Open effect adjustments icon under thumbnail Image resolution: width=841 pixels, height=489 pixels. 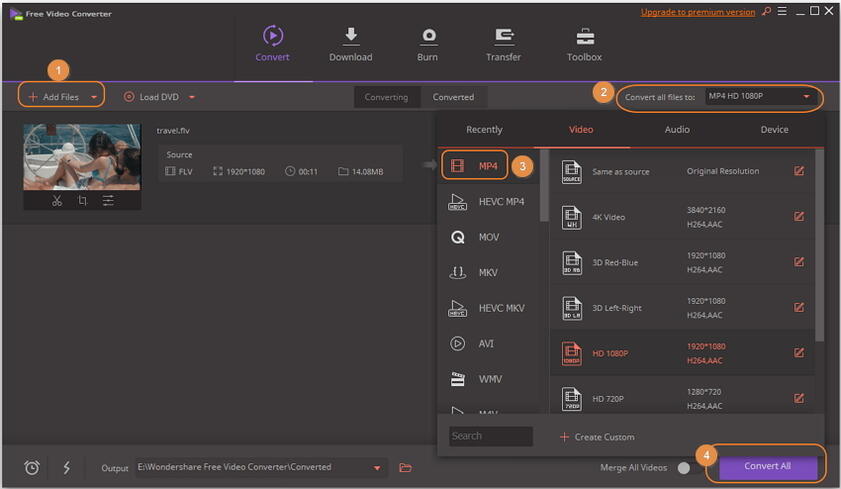point(108,201)
